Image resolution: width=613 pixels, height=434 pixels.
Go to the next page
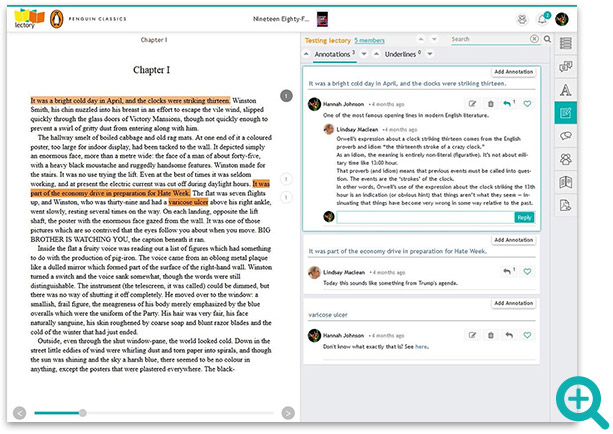pyautogui.click(x=288, y=413)
